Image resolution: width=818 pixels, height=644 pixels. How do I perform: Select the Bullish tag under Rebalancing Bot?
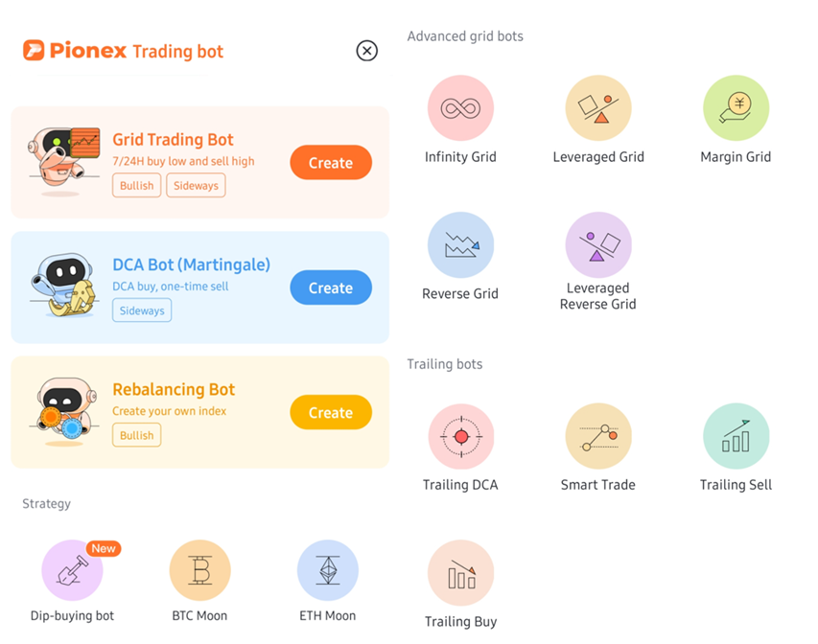[137, 435]
